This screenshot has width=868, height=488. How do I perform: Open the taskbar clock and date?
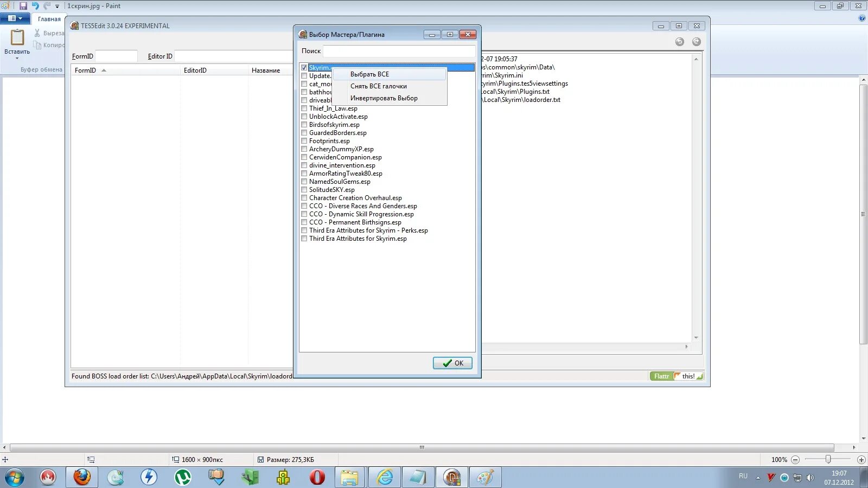[x=839, y=478]
